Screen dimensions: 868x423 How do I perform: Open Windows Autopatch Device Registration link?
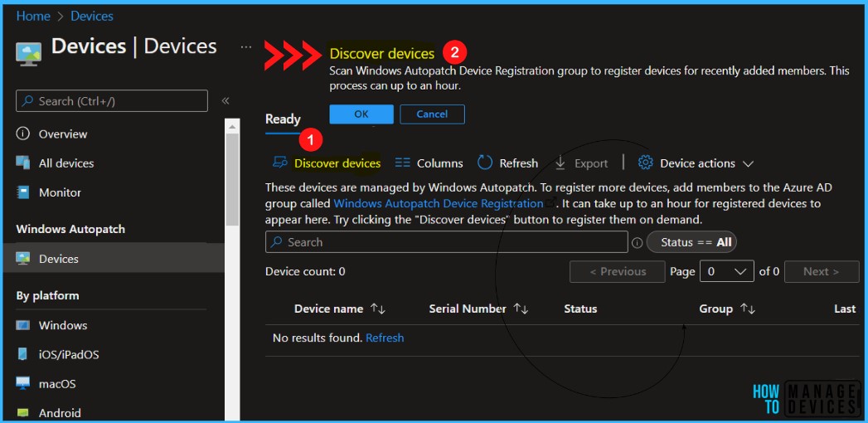coord(439,203)
